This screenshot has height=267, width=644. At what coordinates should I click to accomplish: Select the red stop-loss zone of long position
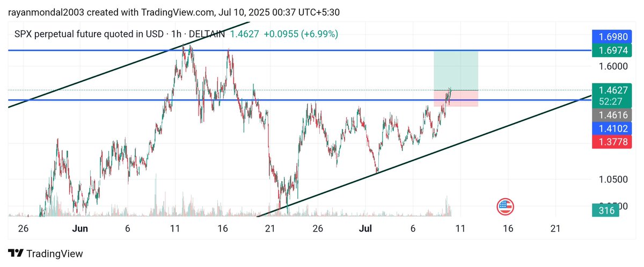(x=456, y=98)
